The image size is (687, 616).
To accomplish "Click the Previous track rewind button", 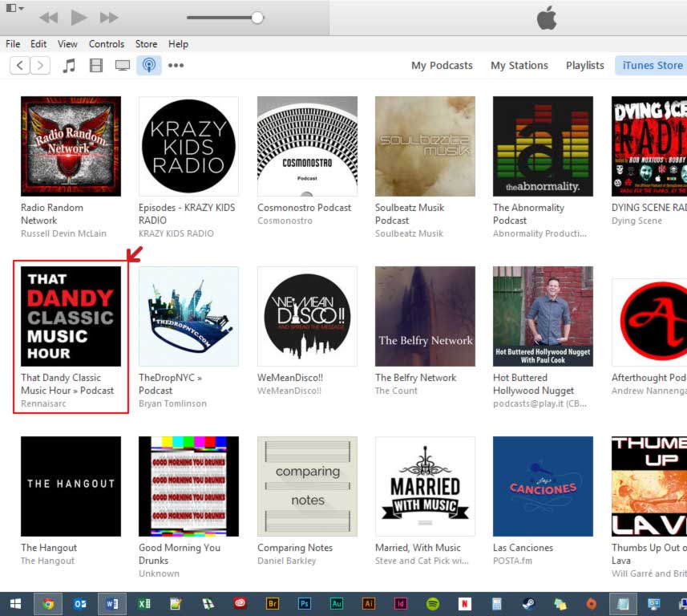I will [49, 18].
